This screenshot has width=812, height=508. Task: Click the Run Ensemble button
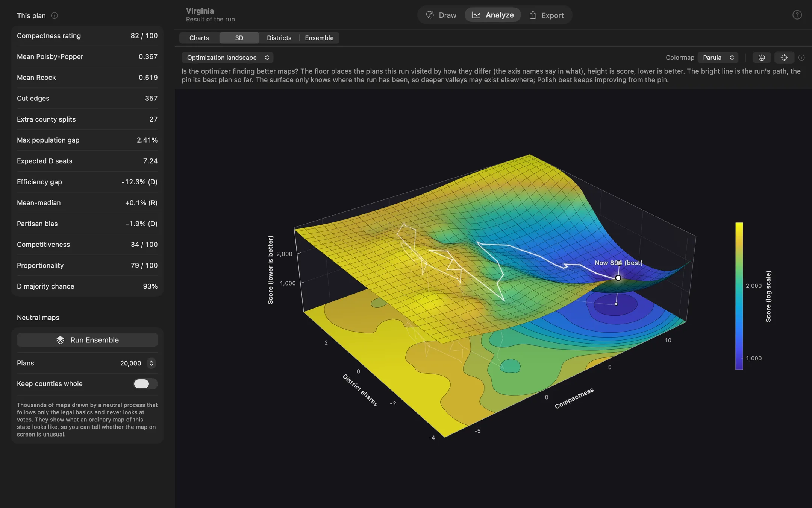87,340
